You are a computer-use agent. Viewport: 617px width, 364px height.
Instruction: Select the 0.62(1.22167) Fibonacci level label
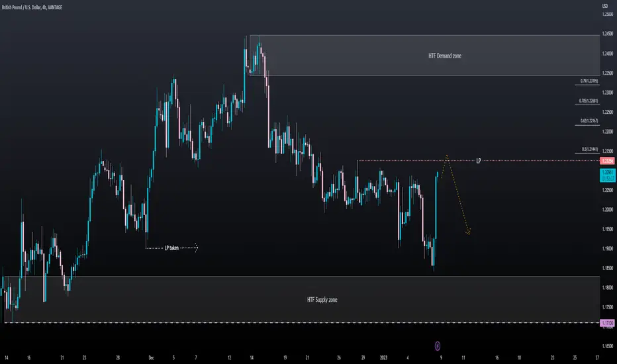coord(589,121)
